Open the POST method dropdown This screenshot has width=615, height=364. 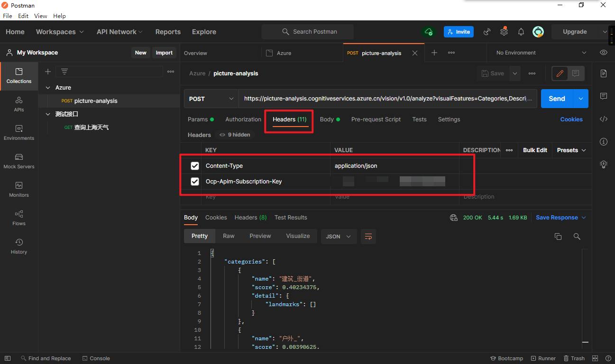[211, 99]
